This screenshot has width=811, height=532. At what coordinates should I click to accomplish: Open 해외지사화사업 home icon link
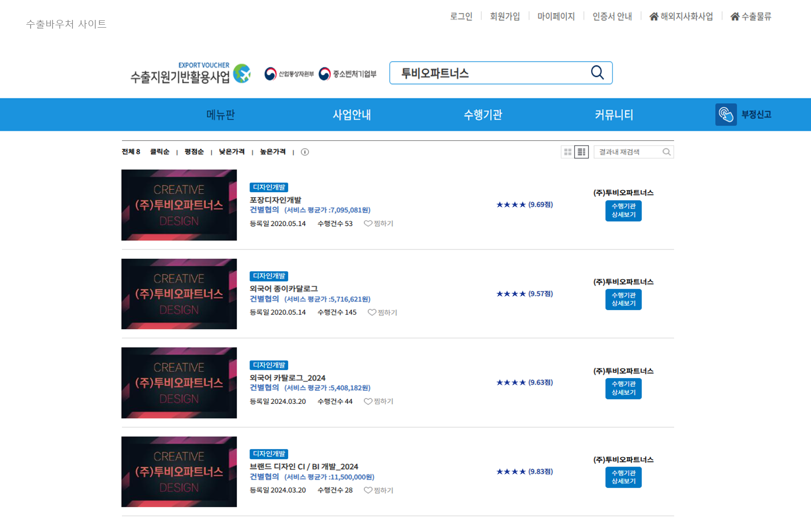[654, 17]
